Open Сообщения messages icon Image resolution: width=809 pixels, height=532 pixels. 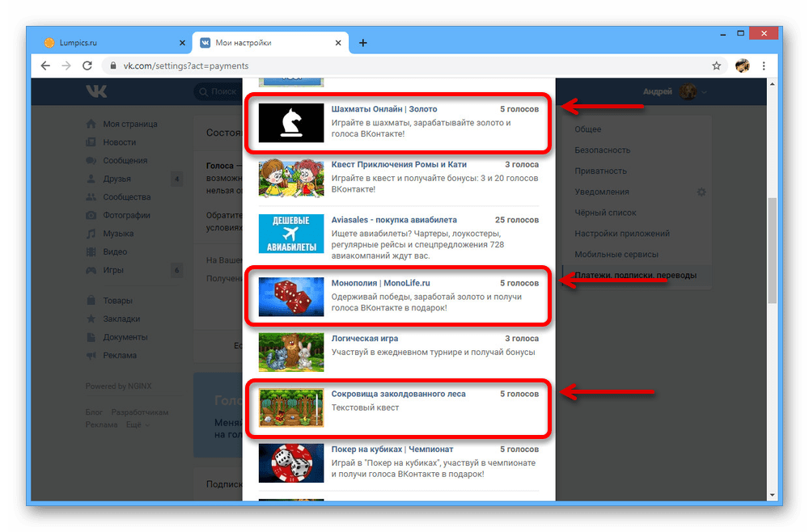coord(91,160)
